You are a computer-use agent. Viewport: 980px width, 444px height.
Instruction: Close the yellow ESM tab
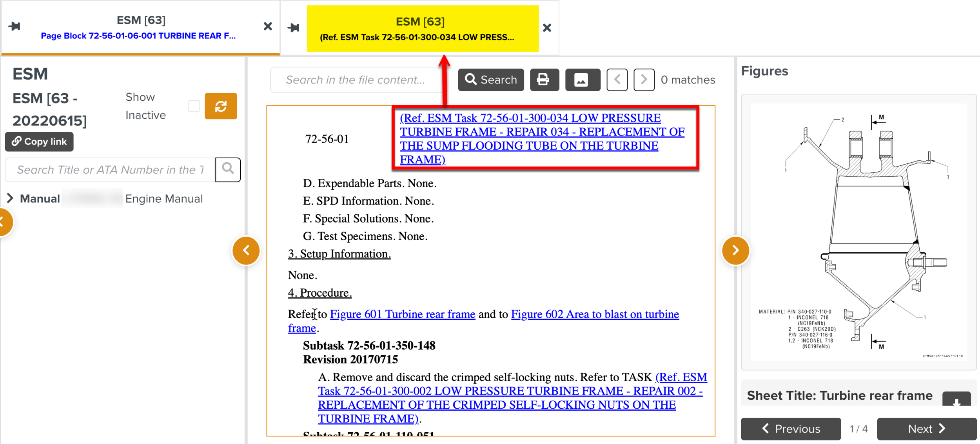pyautogui.click(x=547, y=27)
